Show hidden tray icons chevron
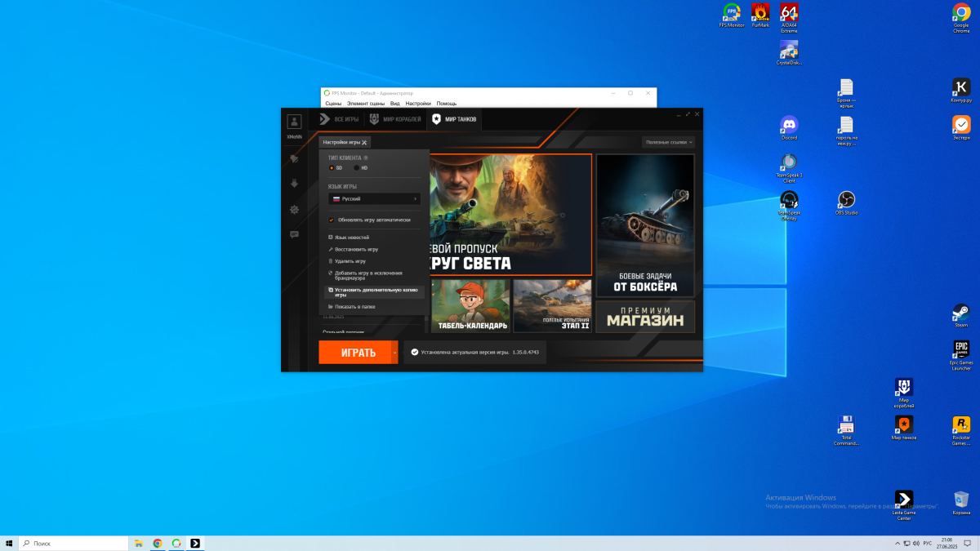The width and height of the screenshot is (980, 551). pyautogui.click(x=898, y=543)
